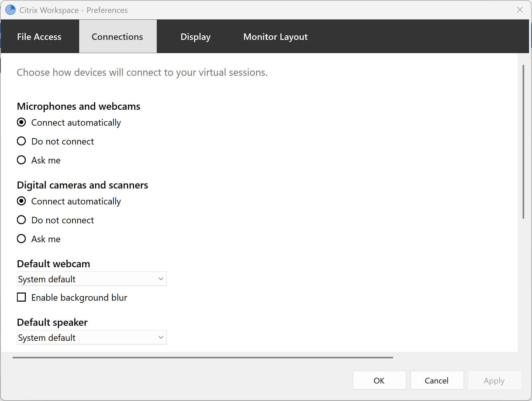
Task: Select Do not connect for microphones and webcams
Action: point(22,141)
